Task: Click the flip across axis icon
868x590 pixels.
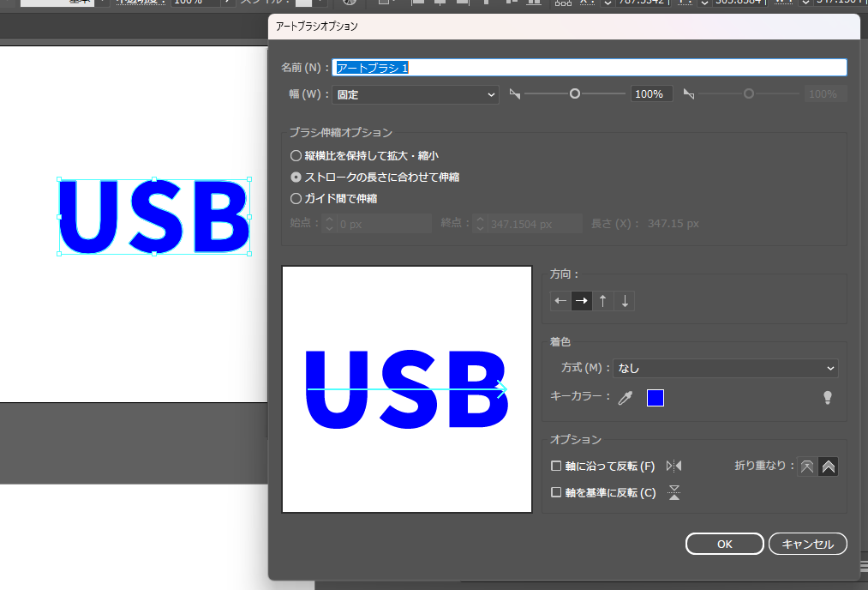Action: 674,492
